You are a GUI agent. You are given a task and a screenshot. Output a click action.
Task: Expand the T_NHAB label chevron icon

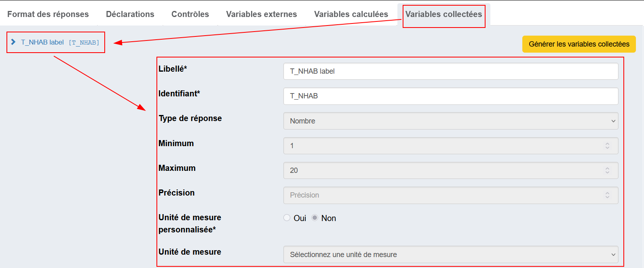point(13,42)
